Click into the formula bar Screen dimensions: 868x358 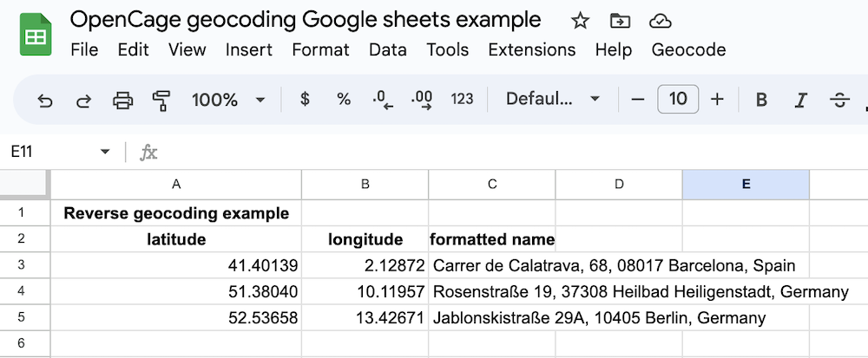coord(515,152)
